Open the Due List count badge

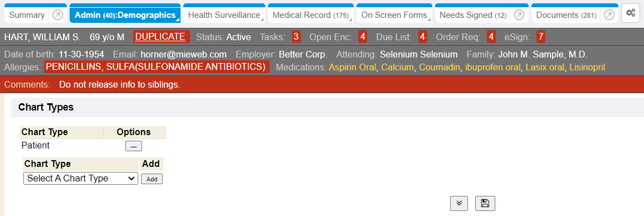[x=423, y=37]
